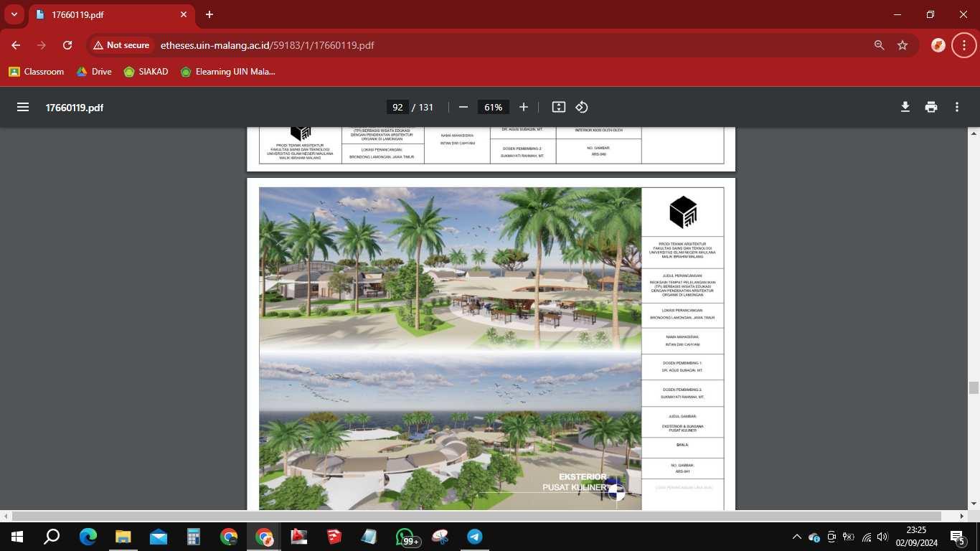Open the Snipping Tool taskbar icon
This screenshot has width=980, height=551.
point(440,537)
